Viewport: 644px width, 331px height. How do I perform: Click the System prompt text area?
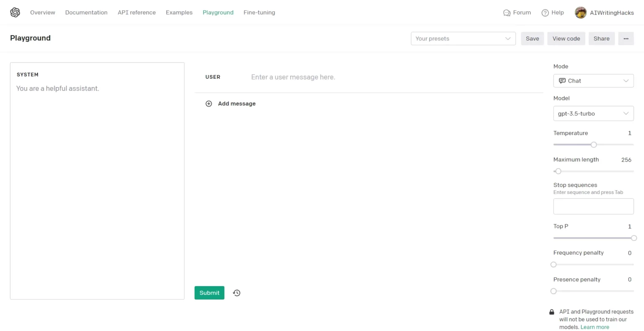pyautogui.click(x=97, y=181)
